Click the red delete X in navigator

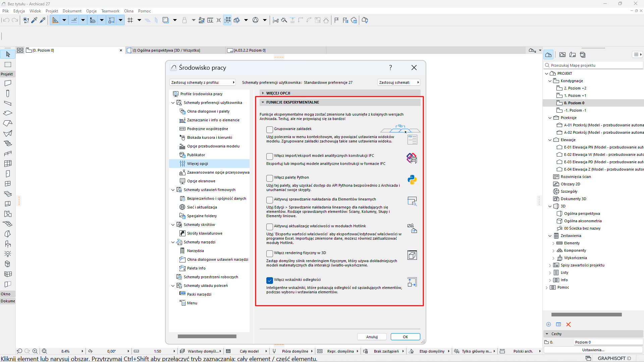click(x=568, y=324)
